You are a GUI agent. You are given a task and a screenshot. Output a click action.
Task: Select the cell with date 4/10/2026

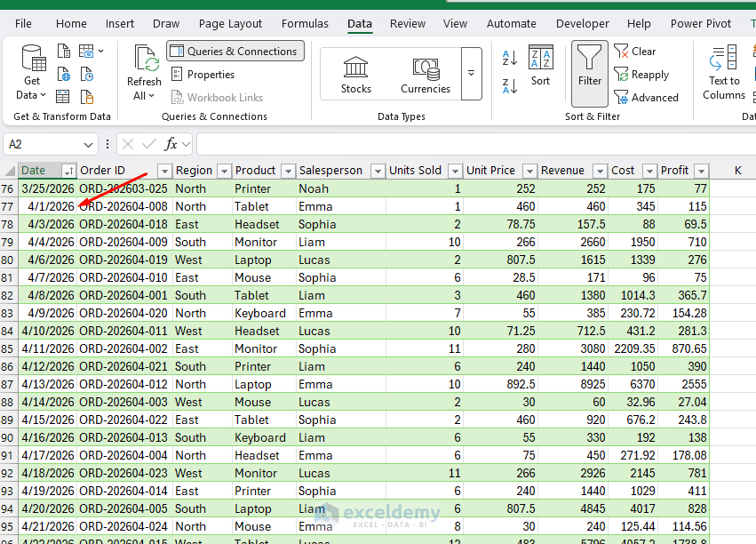pyautogui.click(x=48, y=331)
